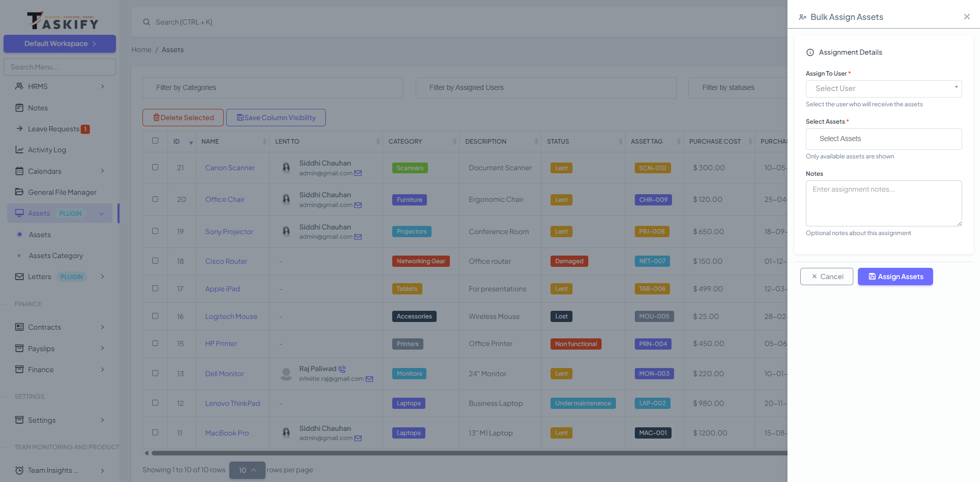
Task: Click the Calendars icon in sidebar
Action: point(19,171)
